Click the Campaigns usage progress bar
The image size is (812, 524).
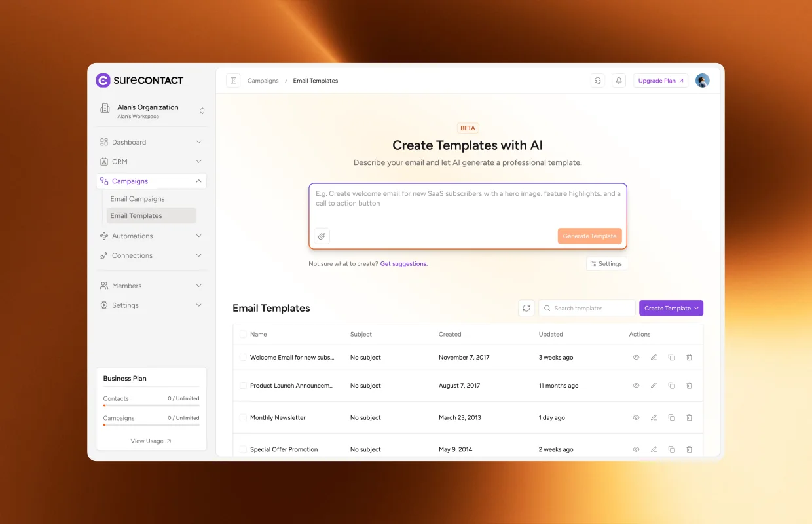(151, 425)
